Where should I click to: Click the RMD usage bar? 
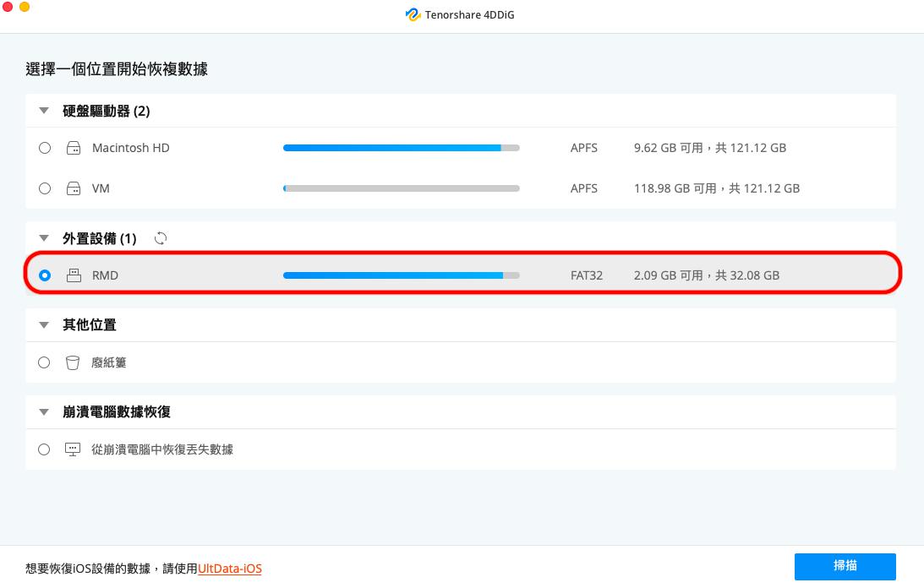402,275
